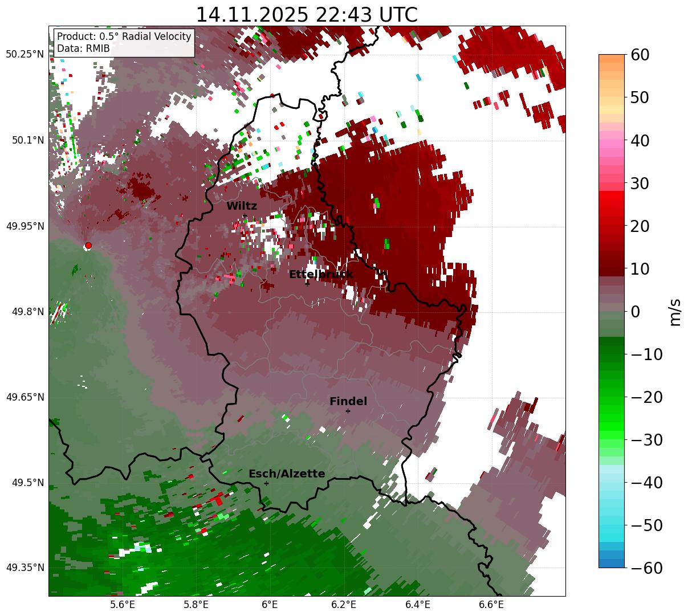
Task: Click the 49.5°N latitude label
Action: pos(27,483)
